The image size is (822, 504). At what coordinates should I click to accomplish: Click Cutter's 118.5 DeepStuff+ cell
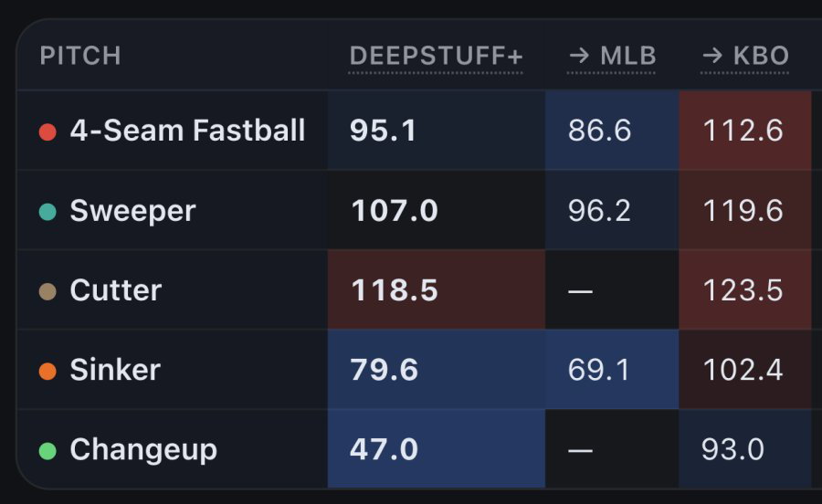pos(437,289)
